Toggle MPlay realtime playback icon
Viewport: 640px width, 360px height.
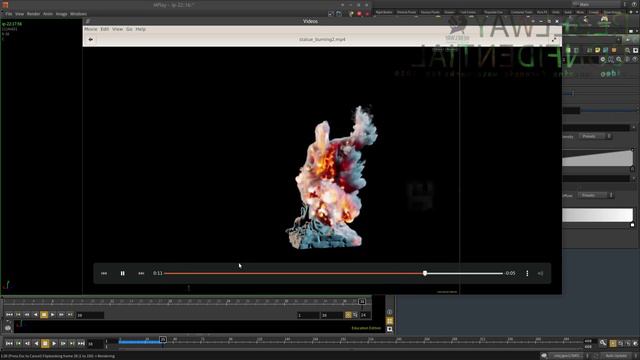348,315
